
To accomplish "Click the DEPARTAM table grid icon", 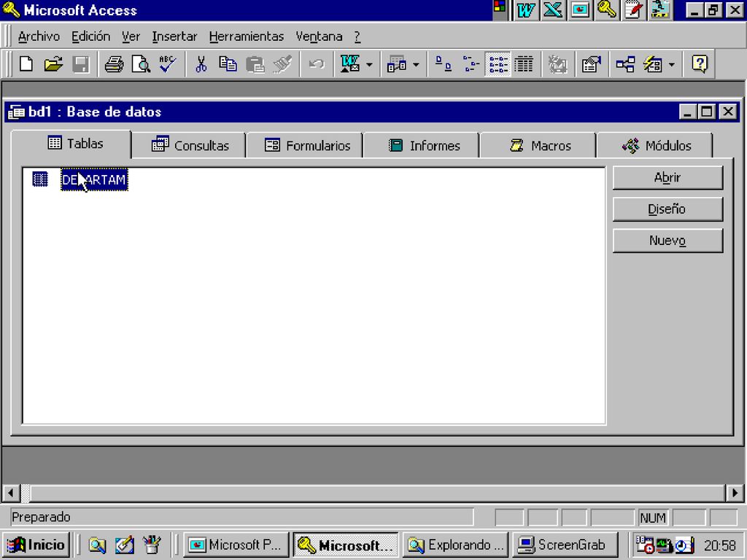I will click(40, 179).
